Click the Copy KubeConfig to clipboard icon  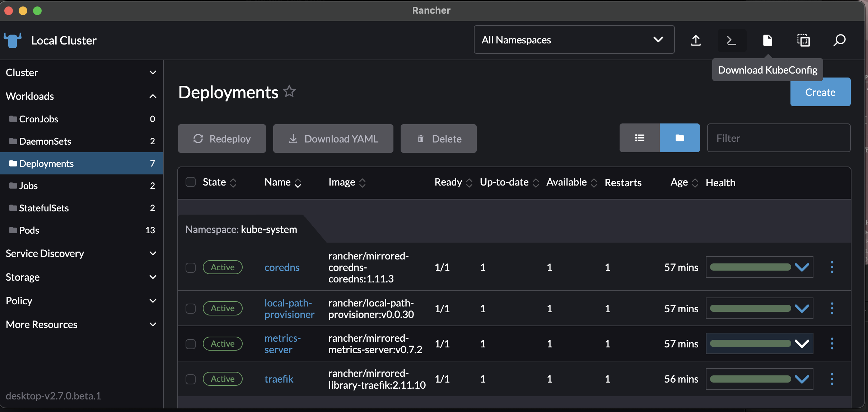[x=803, y=40]
